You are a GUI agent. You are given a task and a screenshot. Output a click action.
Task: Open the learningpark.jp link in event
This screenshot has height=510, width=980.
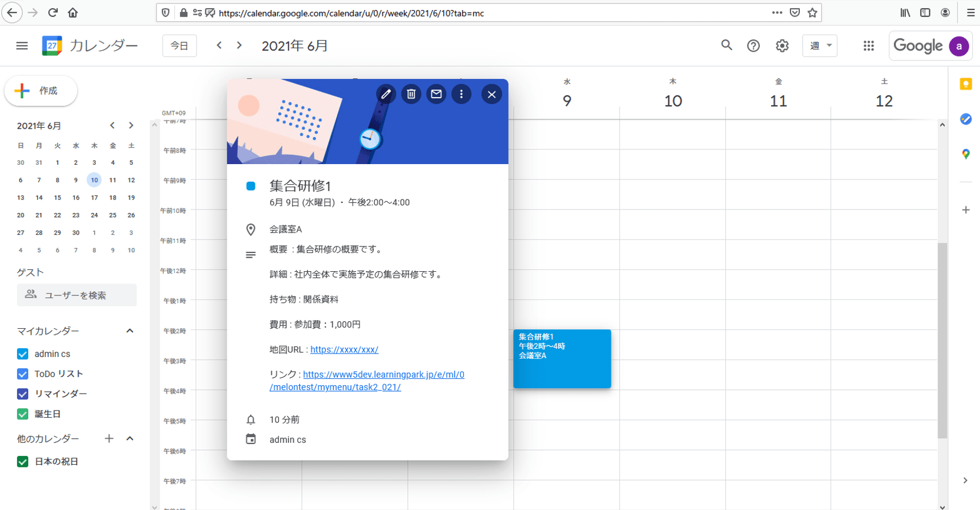click(x=383, y=375)
